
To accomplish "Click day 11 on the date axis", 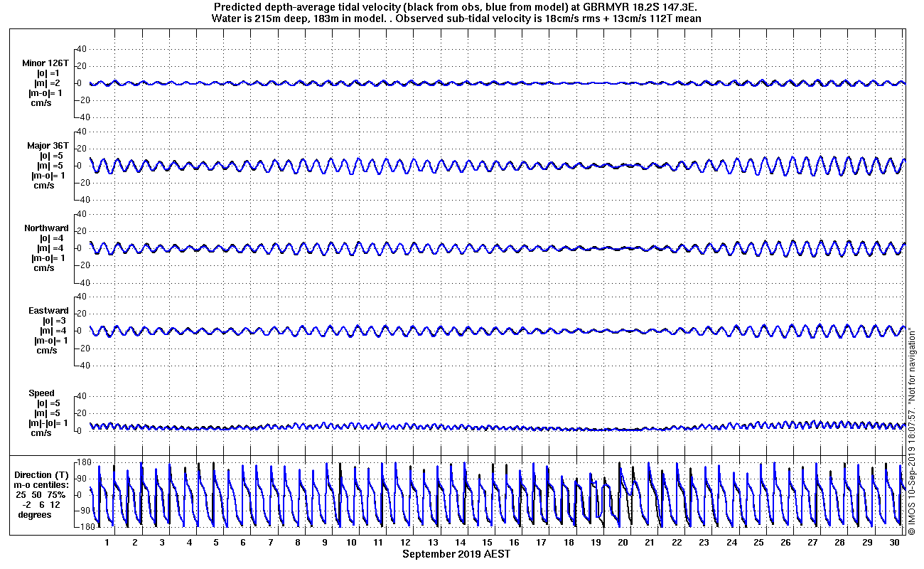I will click(379, 542).
